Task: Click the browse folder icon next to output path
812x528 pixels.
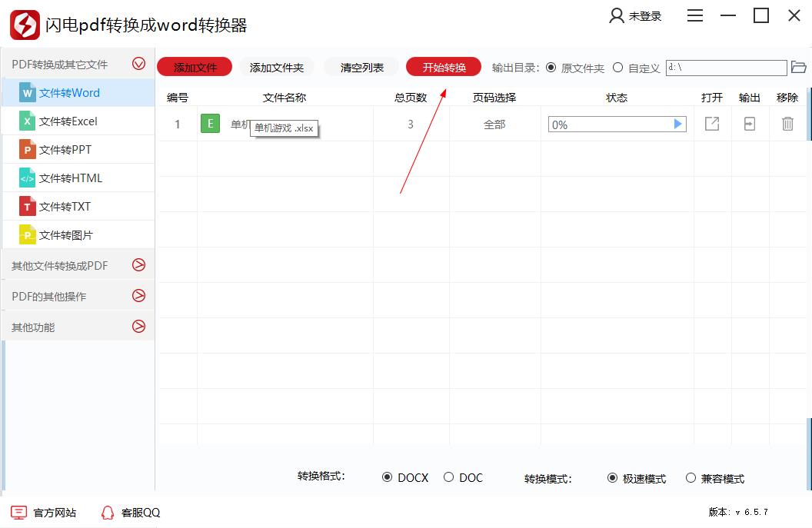Action: click(x=798, y=68)
